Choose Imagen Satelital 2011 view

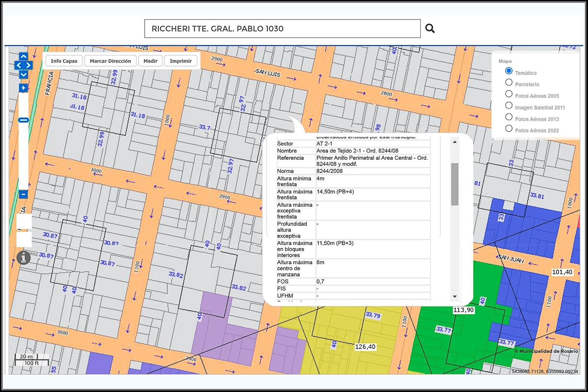click(x=509, y=106)
